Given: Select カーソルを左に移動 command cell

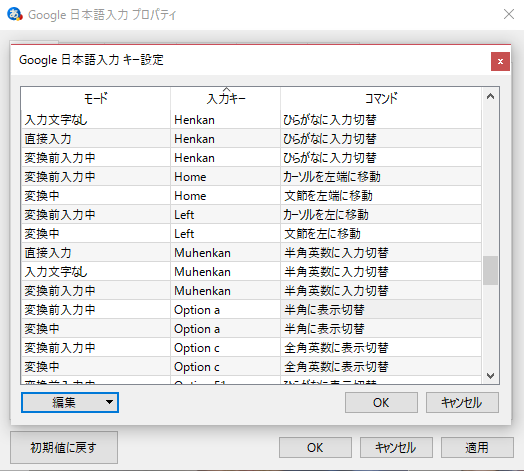Looking at the screenshot, I should 381,215.
